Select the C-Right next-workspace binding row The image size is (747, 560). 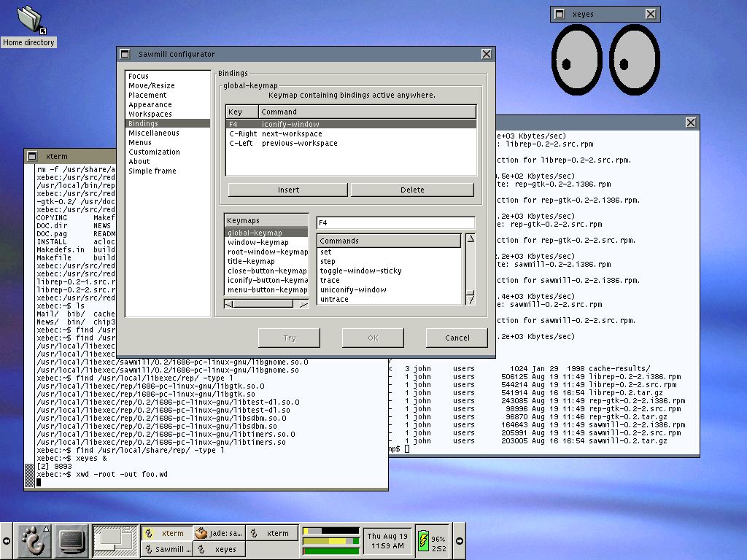(351, 134)
